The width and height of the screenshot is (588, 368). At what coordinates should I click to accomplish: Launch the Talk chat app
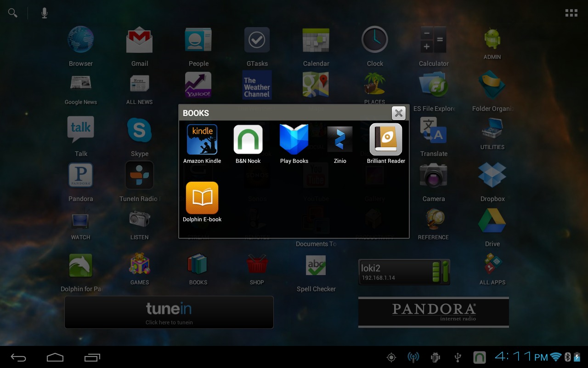pos(81,136)
